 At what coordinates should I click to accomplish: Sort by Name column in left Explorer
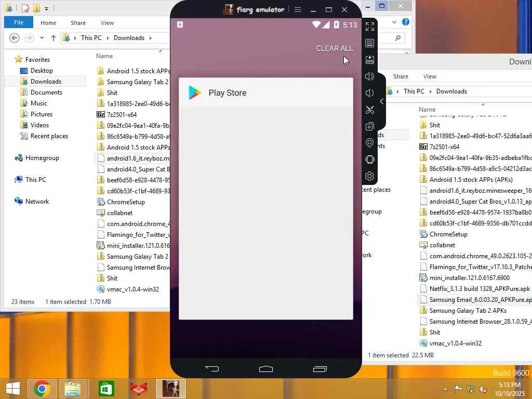click(104, 56)
